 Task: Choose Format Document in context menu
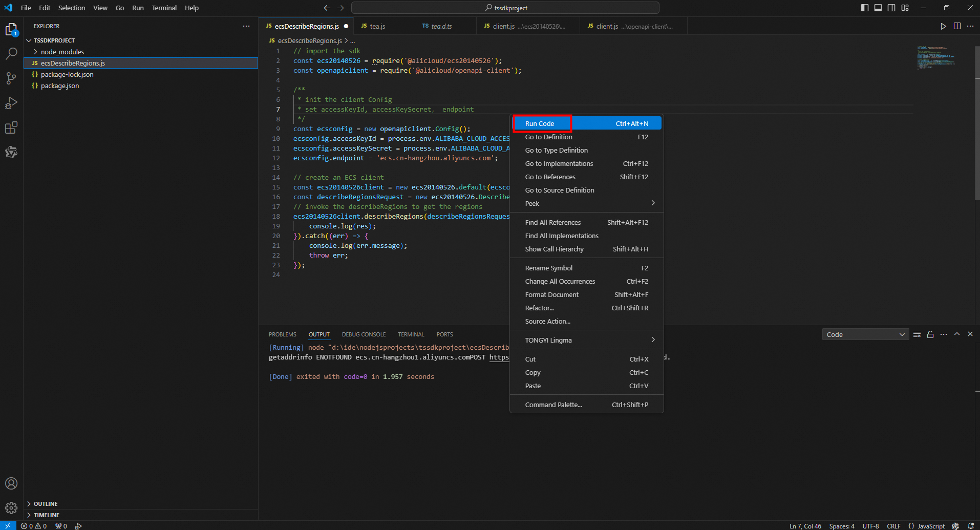(587, 294)
